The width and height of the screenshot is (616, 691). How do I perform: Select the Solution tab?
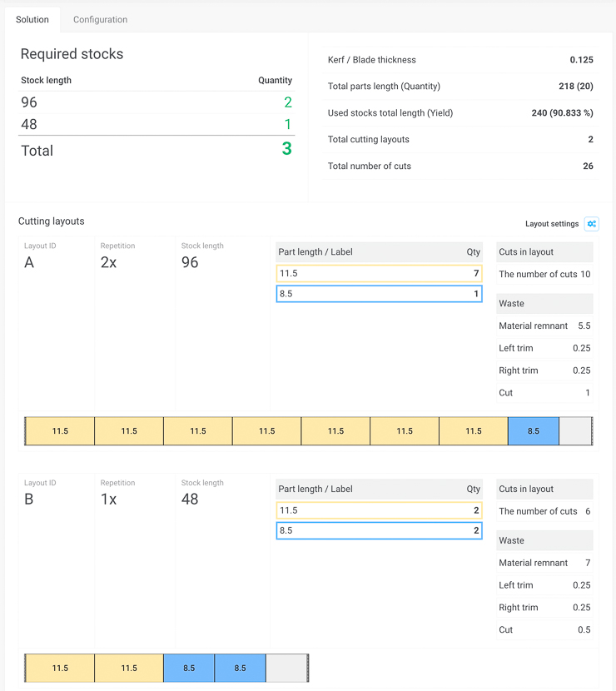[x=32, y=19]
